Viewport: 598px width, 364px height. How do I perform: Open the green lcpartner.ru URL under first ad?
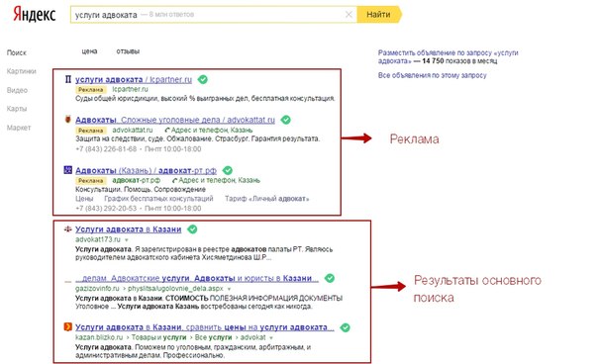click(130, 89)
